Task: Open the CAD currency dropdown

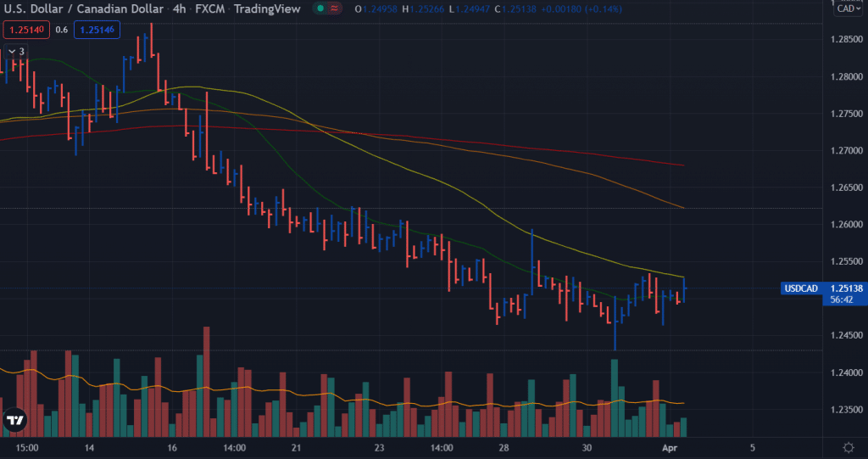Action: (849, 8)
